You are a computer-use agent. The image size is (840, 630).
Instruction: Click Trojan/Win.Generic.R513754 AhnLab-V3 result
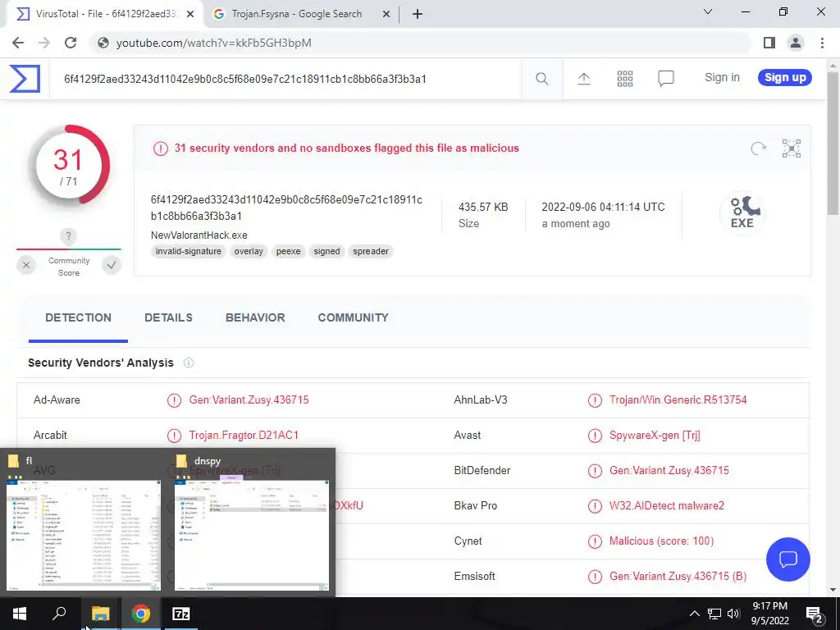[x=678, y=400]
